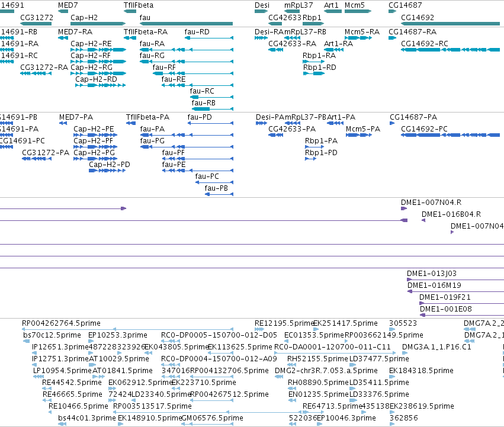Click transcript label Rbp1-RD
504x427 pixels.
click(x=319, y=68)
